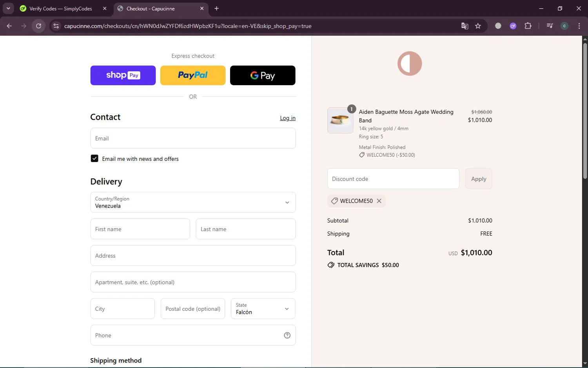
Task: Click the Total '$1,010.00' amount
Action: tap(476, 253)
